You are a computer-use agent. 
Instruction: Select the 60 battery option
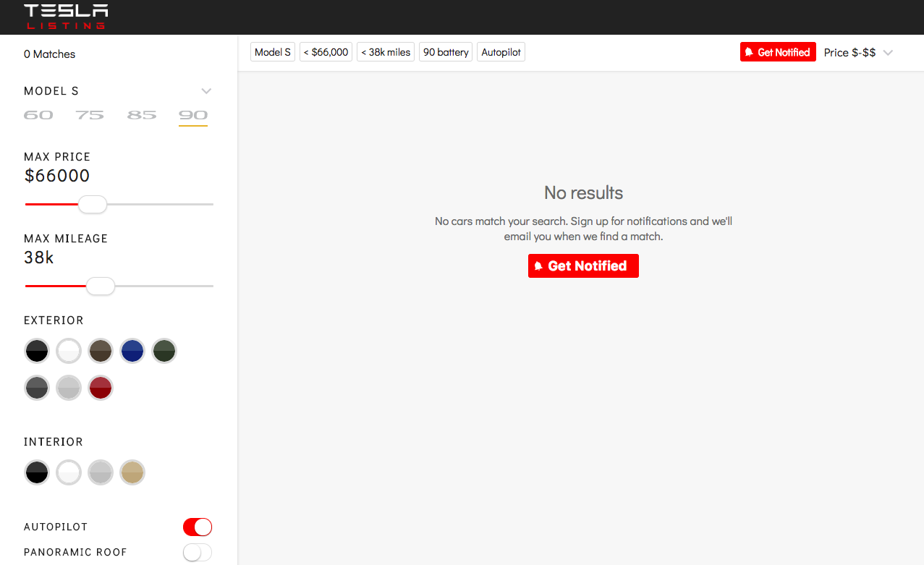tap(38, 115)
